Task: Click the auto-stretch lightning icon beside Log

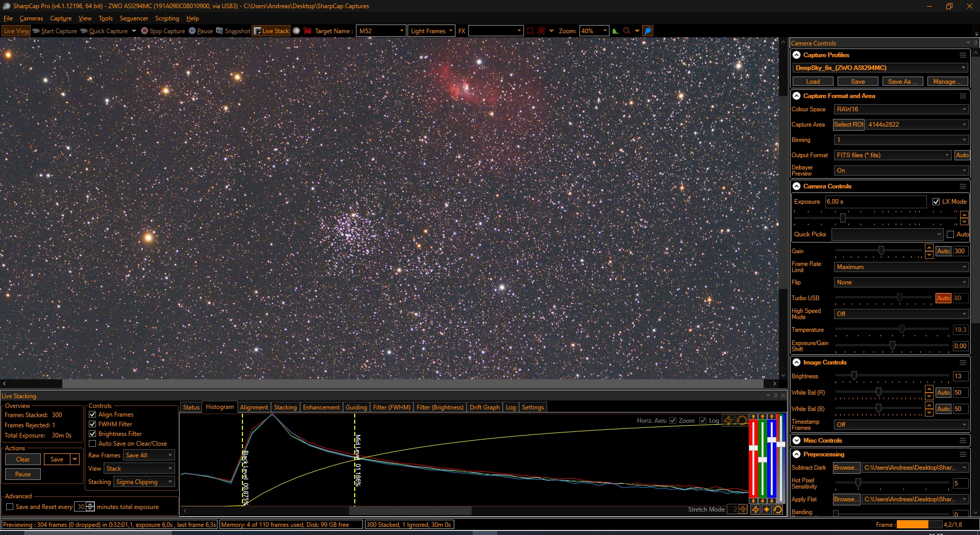Action: point(728,421)
